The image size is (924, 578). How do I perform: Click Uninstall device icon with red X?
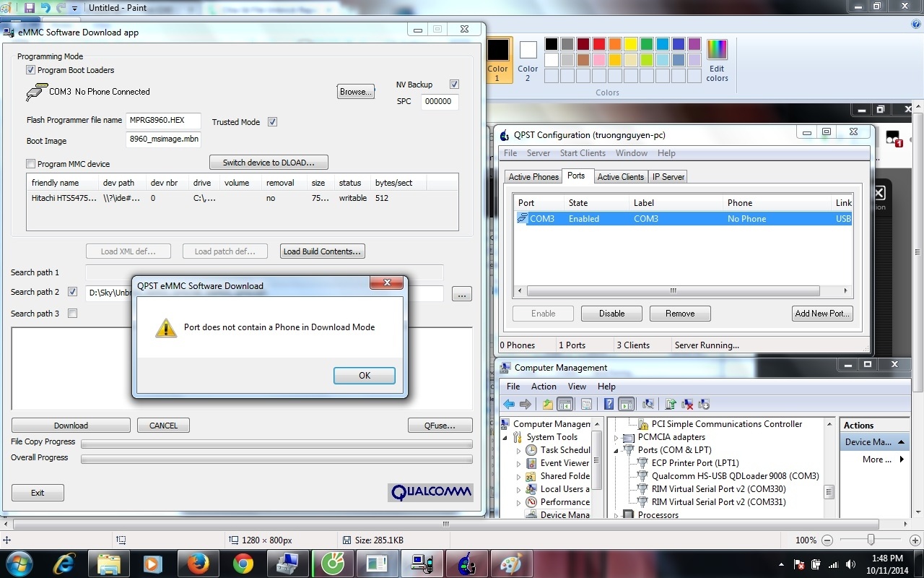687,405
